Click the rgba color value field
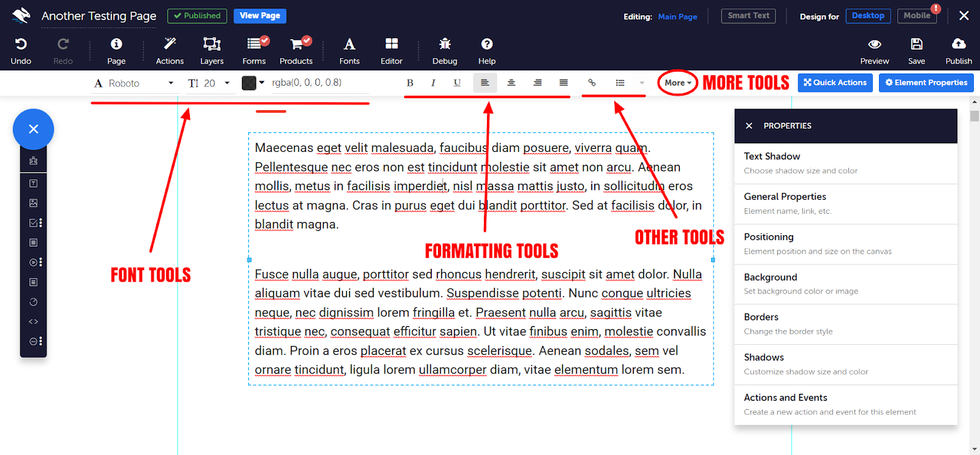This screenshot has height=455, width=980. [x=320, y=83]
